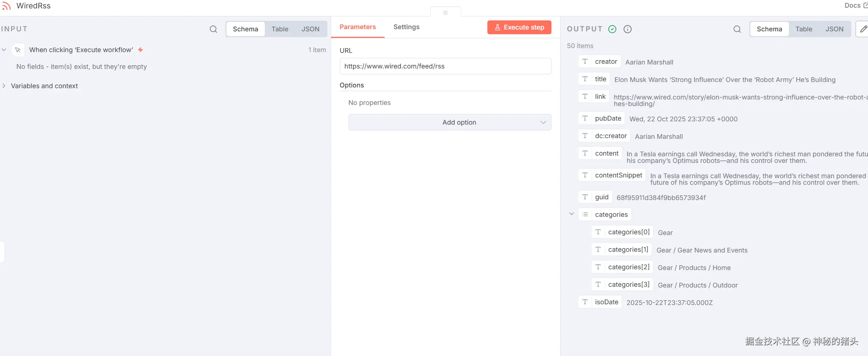Click the categories[2] field pill
The image size is (868, 356).
[x=622, y=267]
